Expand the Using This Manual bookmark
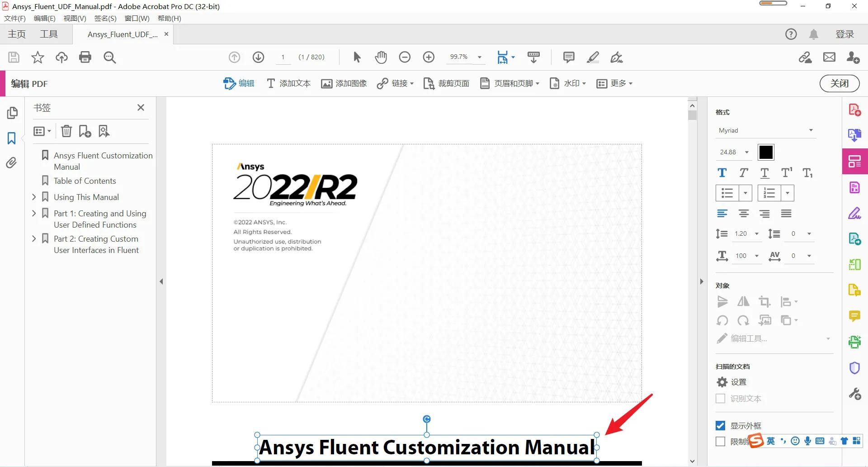The image size is (868, 467). click(34, 197)
